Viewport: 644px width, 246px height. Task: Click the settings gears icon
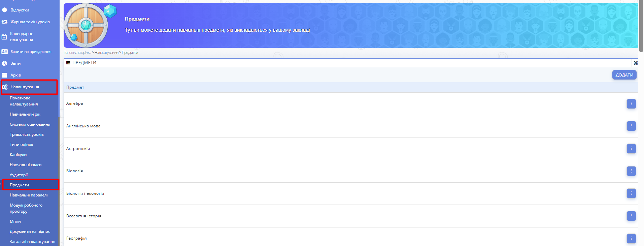[x=5, y=87]
